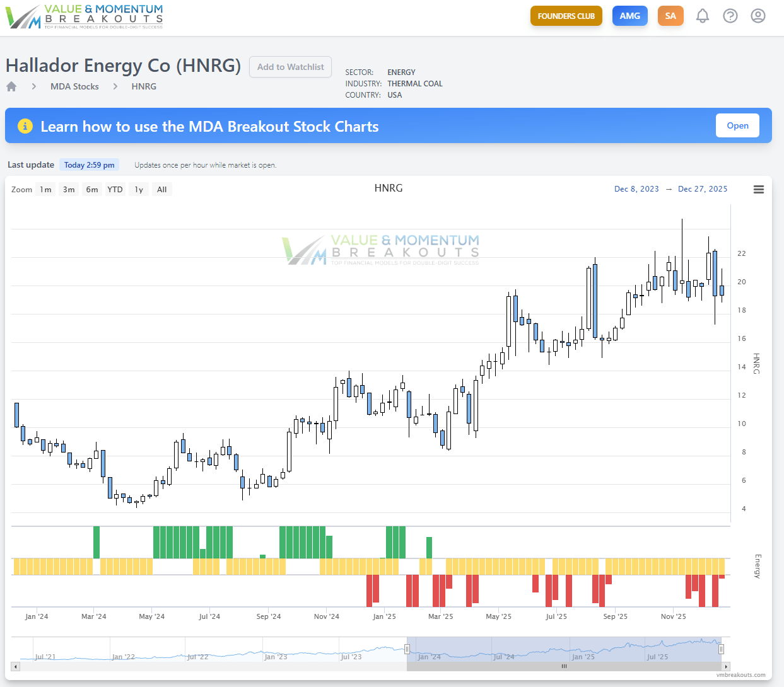Viewport: 784px width, 687px height.
Task: Click the vmbreakouts.com credit link
Action: [x=740, y=675]
